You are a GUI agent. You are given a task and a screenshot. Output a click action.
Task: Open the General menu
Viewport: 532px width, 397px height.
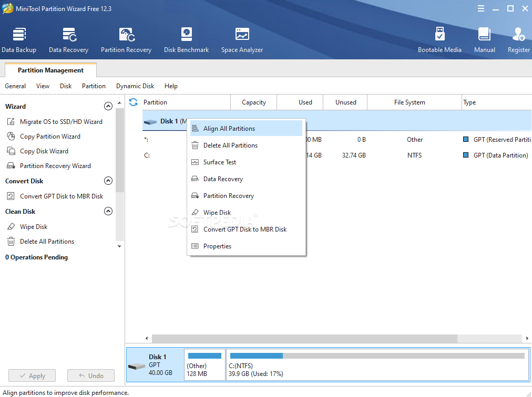pos(15,86)
